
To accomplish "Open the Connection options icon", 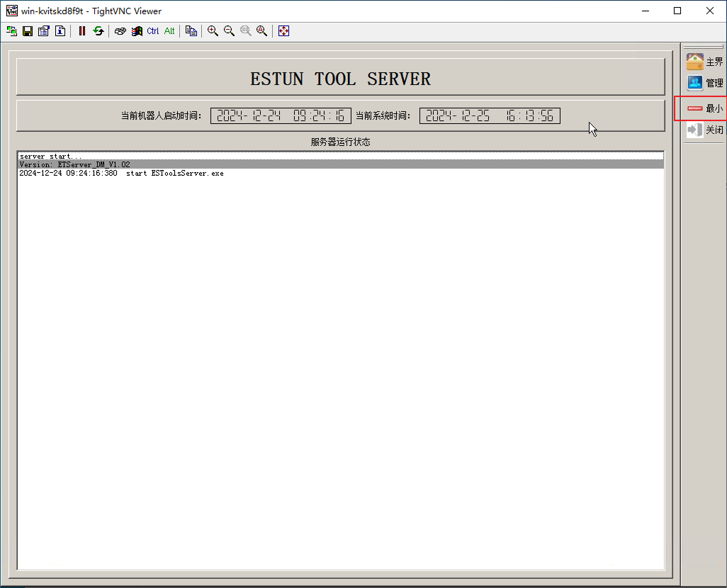I will coord(44,31).
